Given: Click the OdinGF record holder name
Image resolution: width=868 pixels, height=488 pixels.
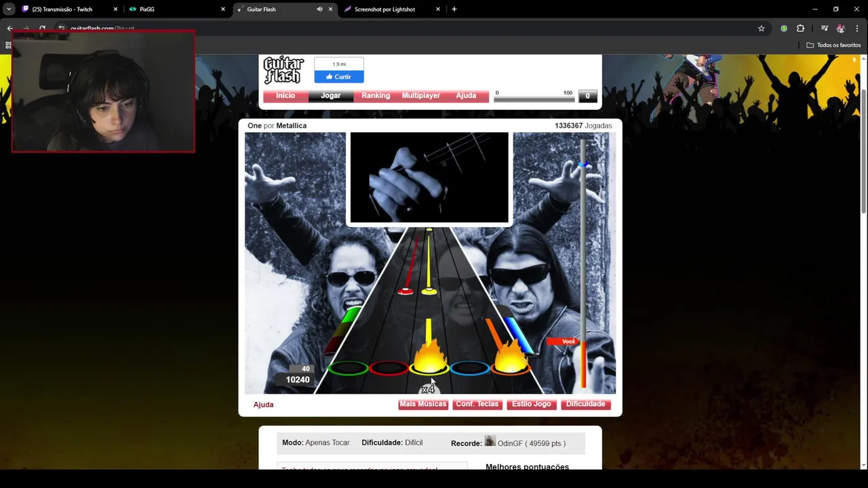Looking at the screenshot, I should [x=510, y=443].
